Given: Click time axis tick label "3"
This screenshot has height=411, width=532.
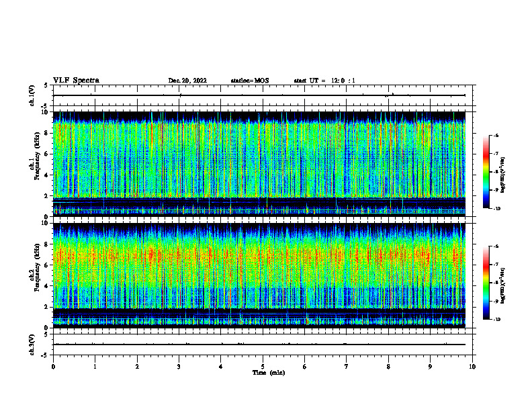Looking at the screenshot, I should 179,367.
